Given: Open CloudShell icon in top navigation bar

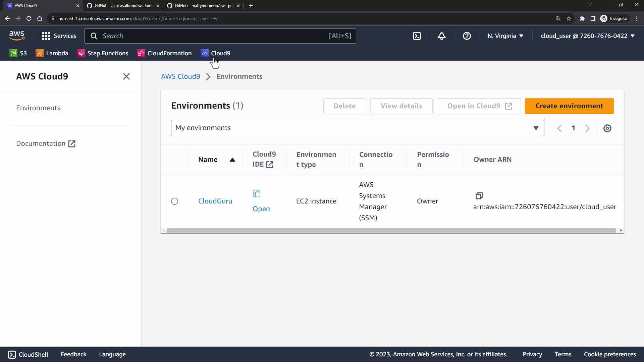Looking at the screenshot, I should click(417, 36).
